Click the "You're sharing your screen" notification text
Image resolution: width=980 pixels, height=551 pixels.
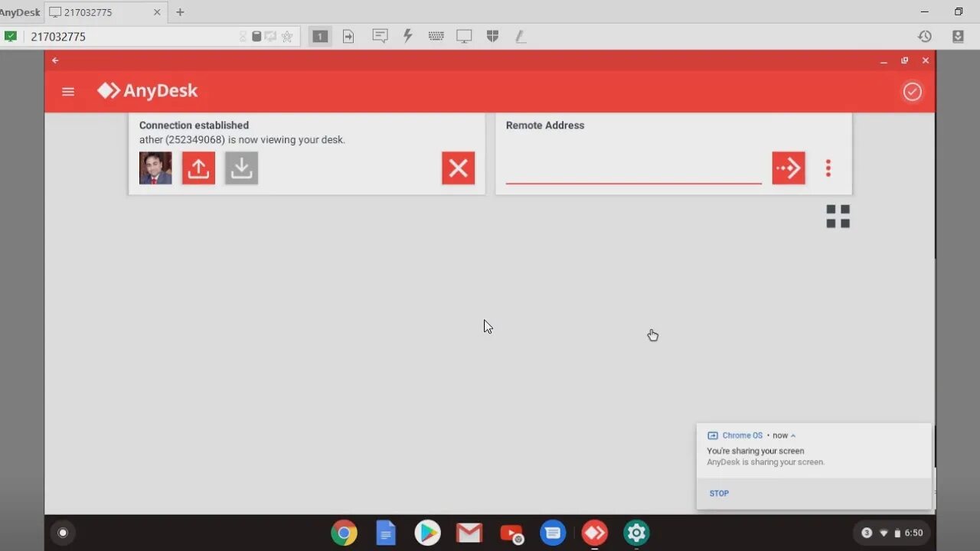click(756, 451)
